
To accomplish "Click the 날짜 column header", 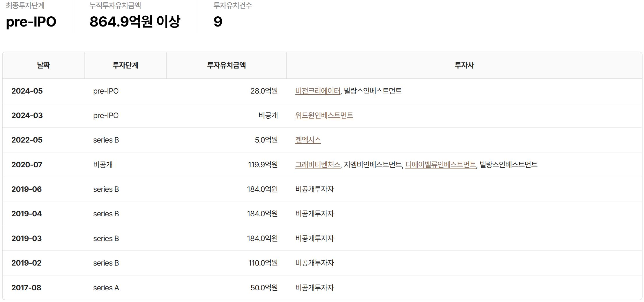I will [43, 65].
